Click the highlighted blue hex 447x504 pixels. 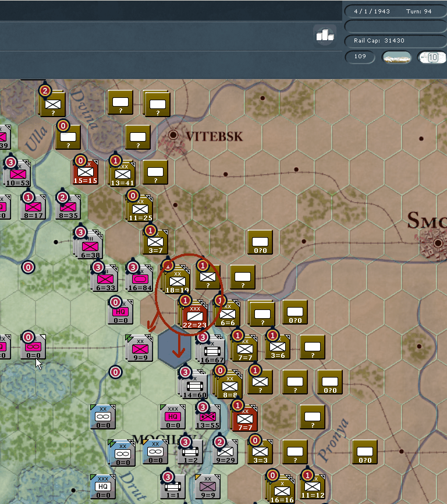[x=175, y=347]
